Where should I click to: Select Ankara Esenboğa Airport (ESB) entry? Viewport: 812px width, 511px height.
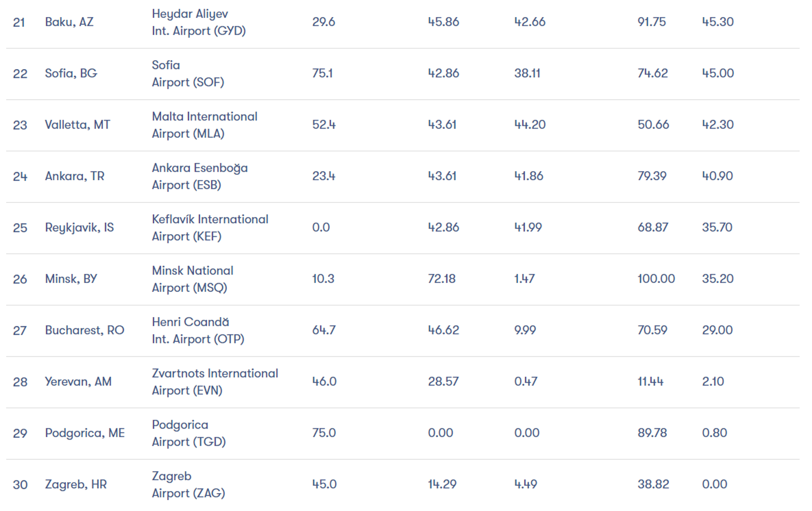(200, 176)
